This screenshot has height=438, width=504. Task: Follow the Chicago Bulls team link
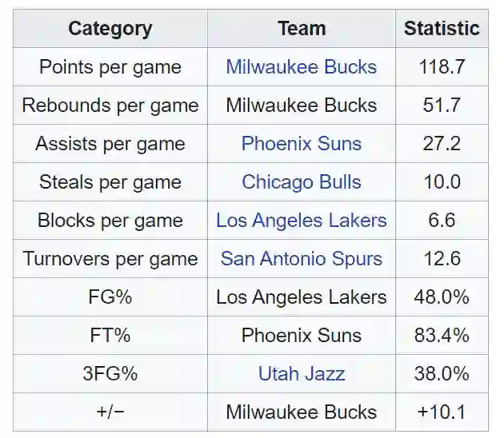tap(301, 182)
